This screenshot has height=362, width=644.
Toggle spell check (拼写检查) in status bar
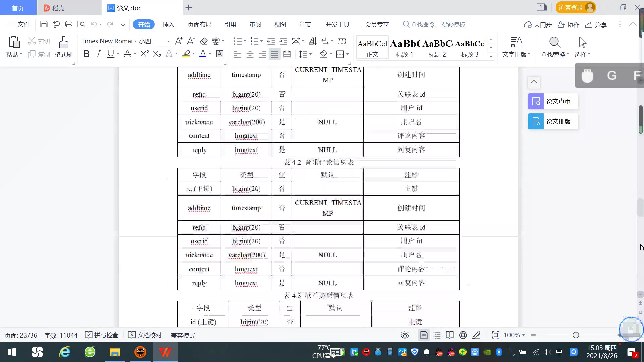click(x=102, y=335)
